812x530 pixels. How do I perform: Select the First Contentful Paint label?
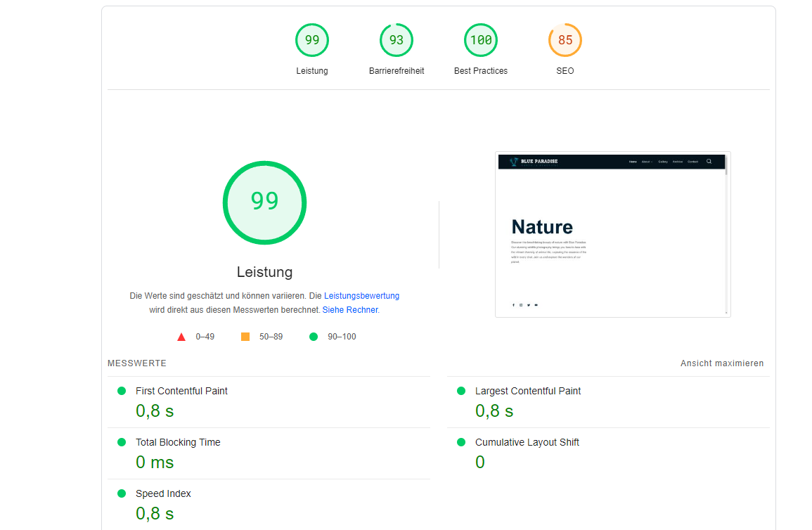pyautogui.click(x=181, y=392)
